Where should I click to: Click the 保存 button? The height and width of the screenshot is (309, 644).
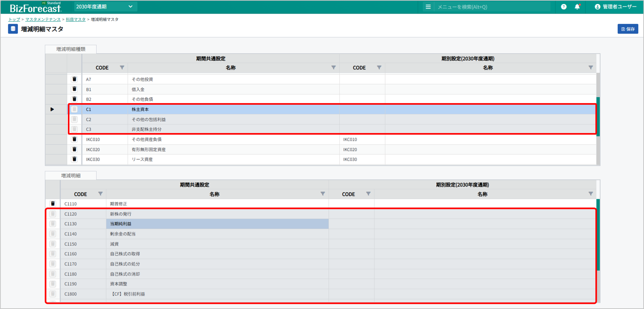pos(628,29)
